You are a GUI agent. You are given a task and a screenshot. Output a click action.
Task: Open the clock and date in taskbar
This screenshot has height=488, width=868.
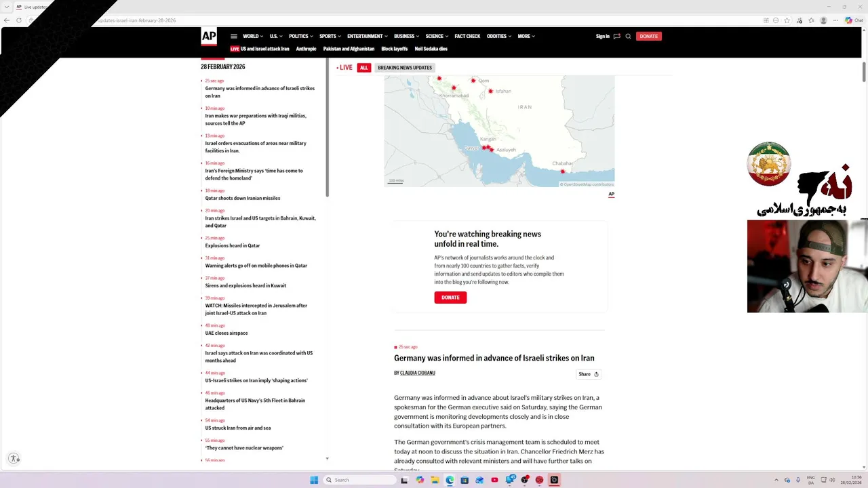click(x=851, y=480)
